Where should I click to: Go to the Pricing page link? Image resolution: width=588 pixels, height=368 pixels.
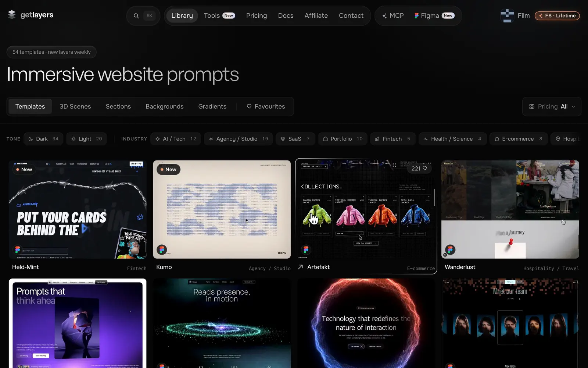point(257,15)
